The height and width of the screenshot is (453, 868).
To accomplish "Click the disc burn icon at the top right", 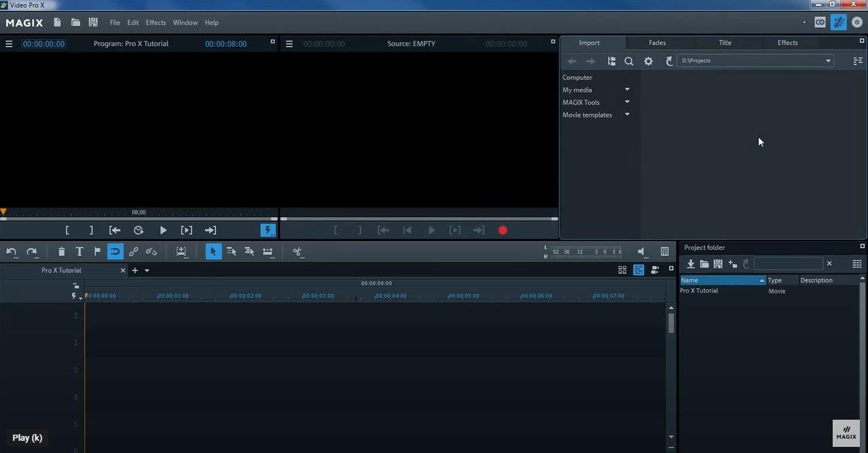I will [857, 22].
